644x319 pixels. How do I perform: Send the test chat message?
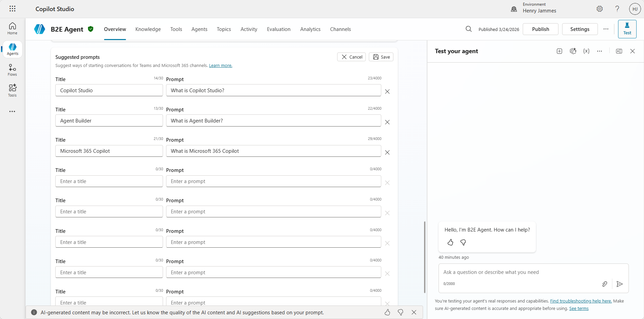[x=620, y=284]
